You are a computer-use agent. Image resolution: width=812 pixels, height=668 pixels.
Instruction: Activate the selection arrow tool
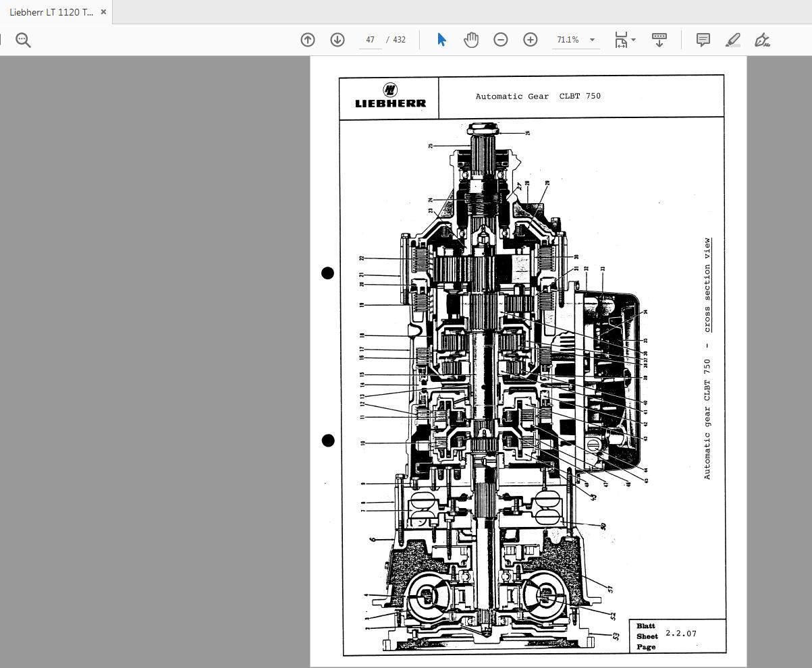click(441, 40)
